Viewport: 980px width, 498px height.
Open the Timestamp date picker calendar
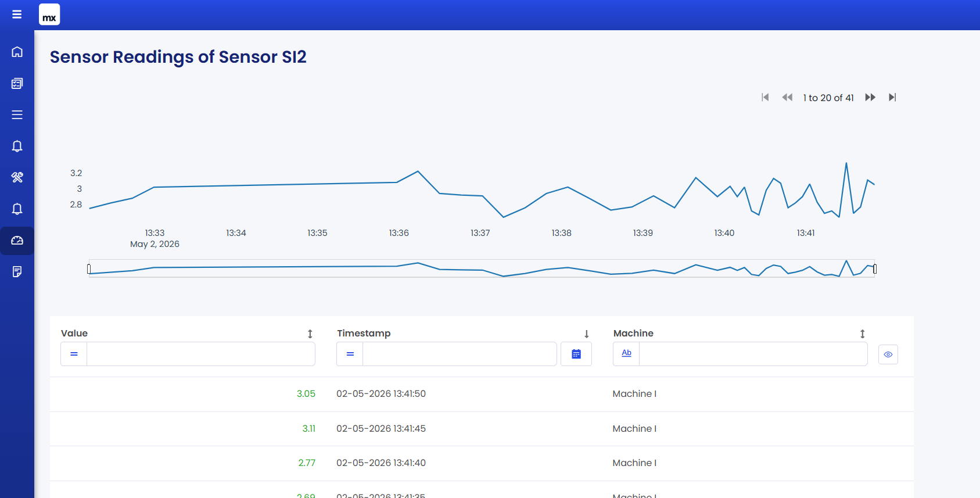pyautogui.click(x=576, y=354)
